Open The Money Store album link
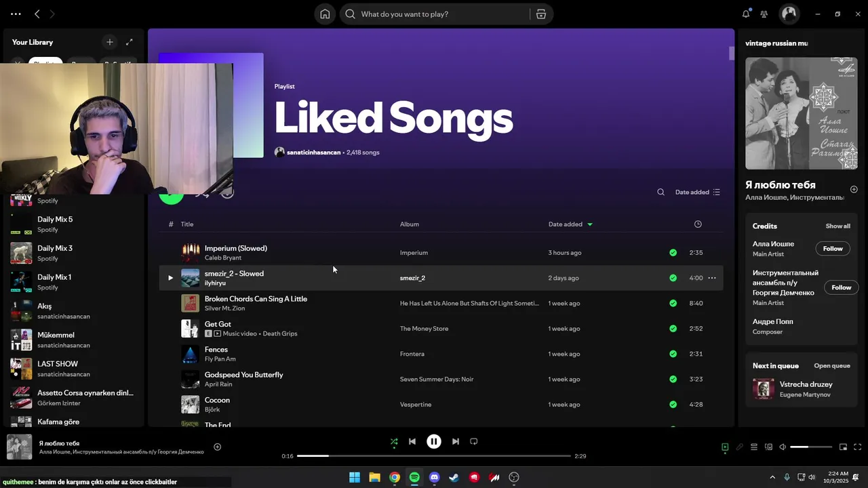Viewport: 868px width, 488px height. [424, 329]
